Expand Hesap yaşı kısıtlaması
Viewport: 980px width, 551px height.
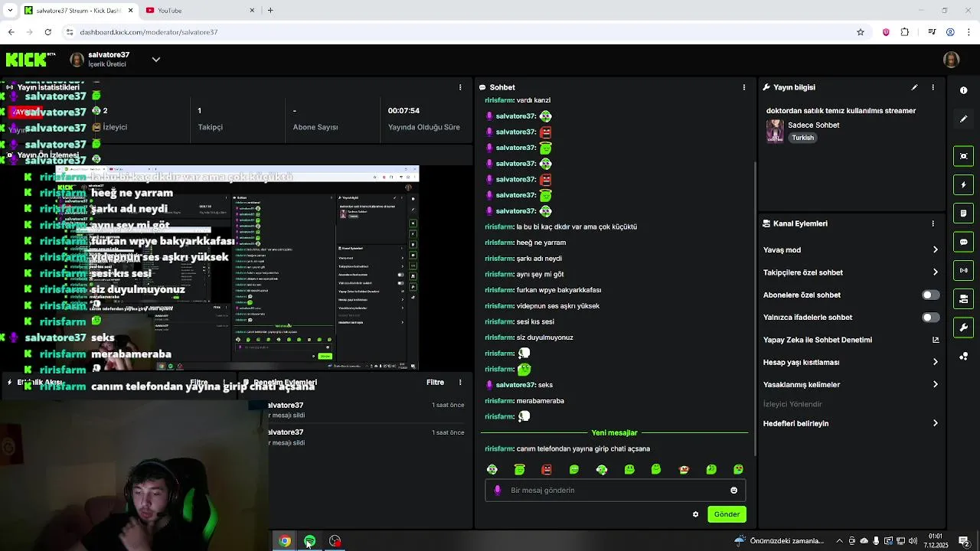pos(935,362)
